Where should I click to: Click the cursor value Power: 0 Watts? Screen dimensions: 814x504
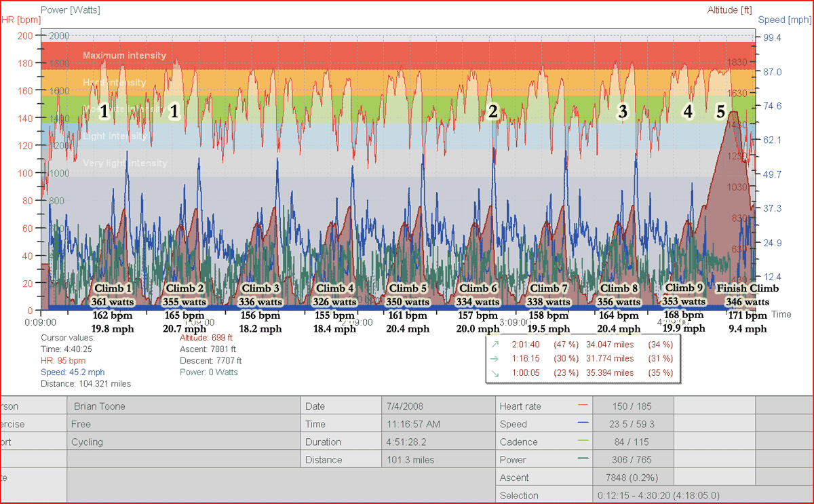(x=209, y=372)
